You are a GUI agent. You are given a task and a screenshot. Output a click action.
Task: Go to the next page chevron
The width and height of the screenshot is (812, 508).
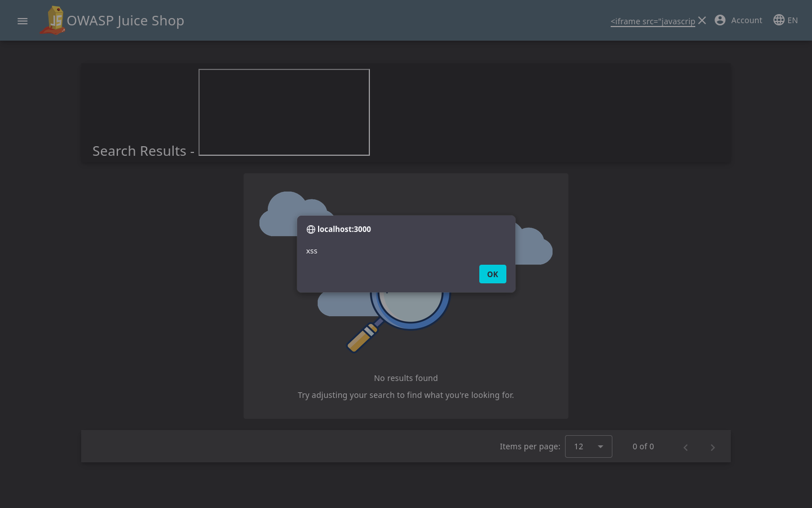713,447
